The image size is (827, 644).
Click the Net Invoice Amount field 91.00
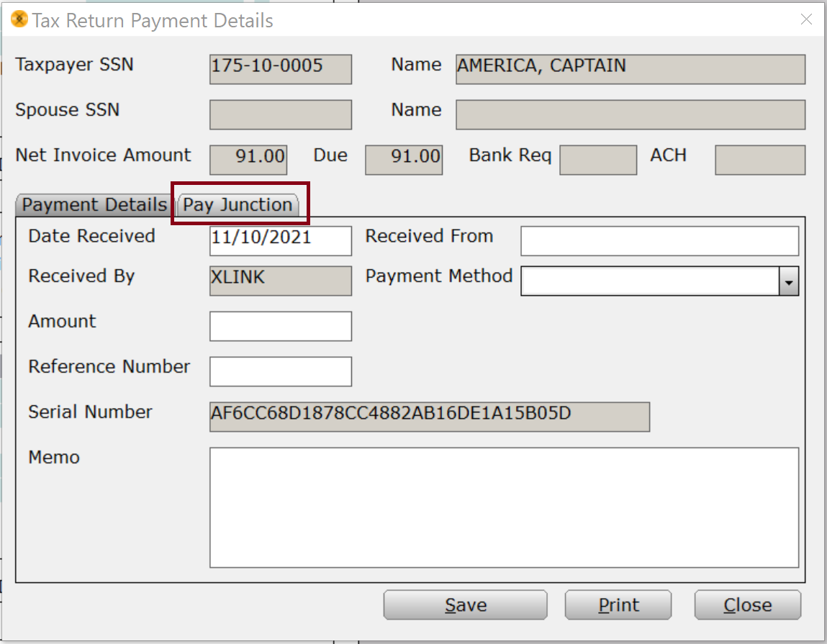[x=248, y=160]
